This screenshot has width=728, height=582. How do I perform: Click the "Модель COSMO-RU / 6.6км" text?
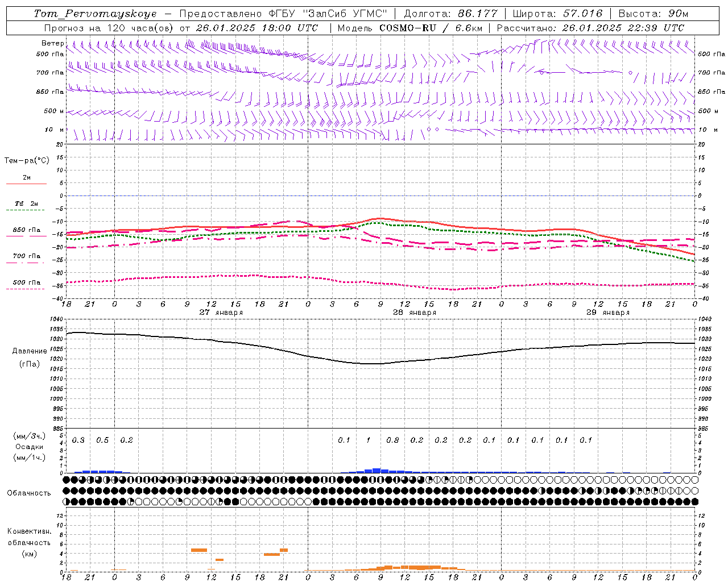click(x=410, y=28)
